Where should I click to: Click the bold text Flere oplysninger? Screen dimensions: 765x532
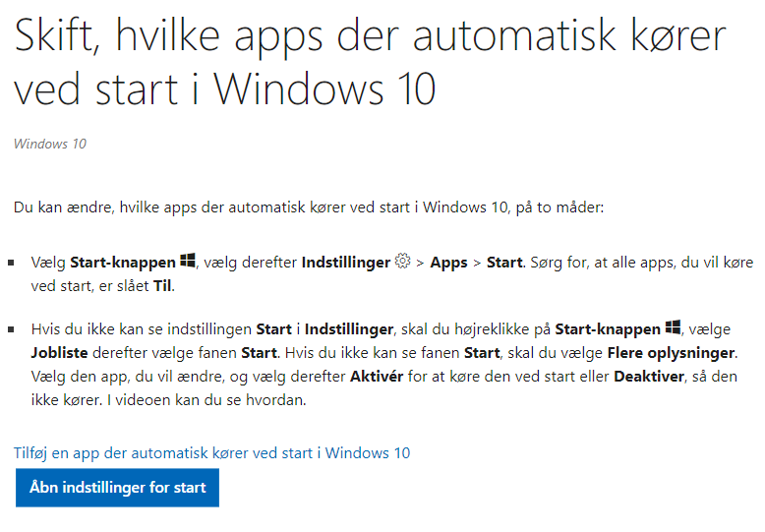tap(671, 353)
